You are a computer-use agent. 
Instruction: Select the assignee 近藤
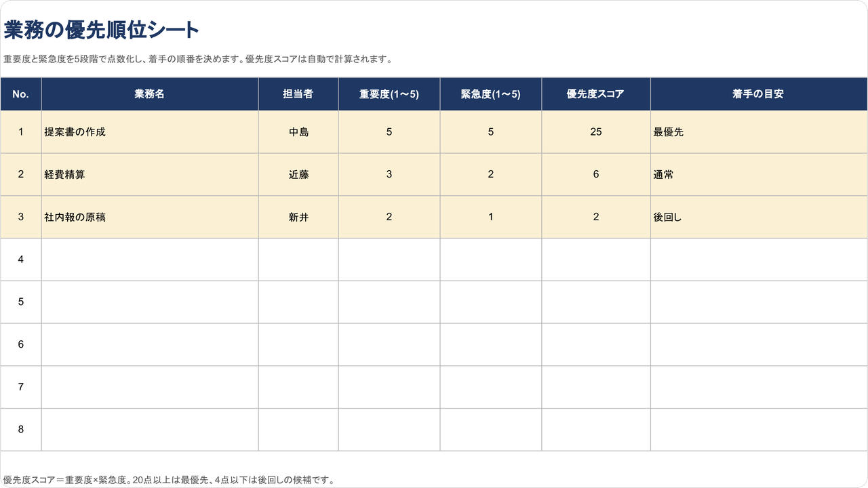(x=298, y=175)
